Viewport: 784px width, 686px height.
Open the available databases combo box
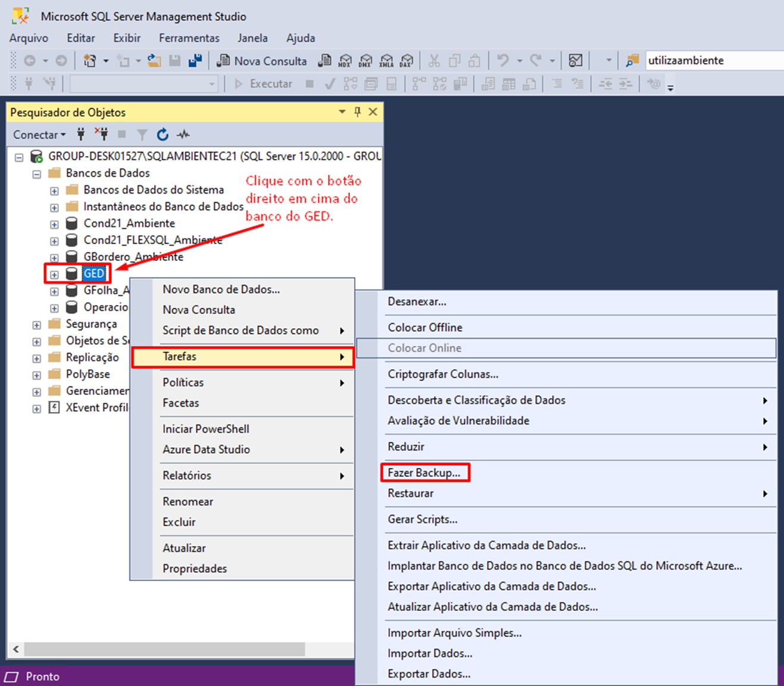coord(144,84)
